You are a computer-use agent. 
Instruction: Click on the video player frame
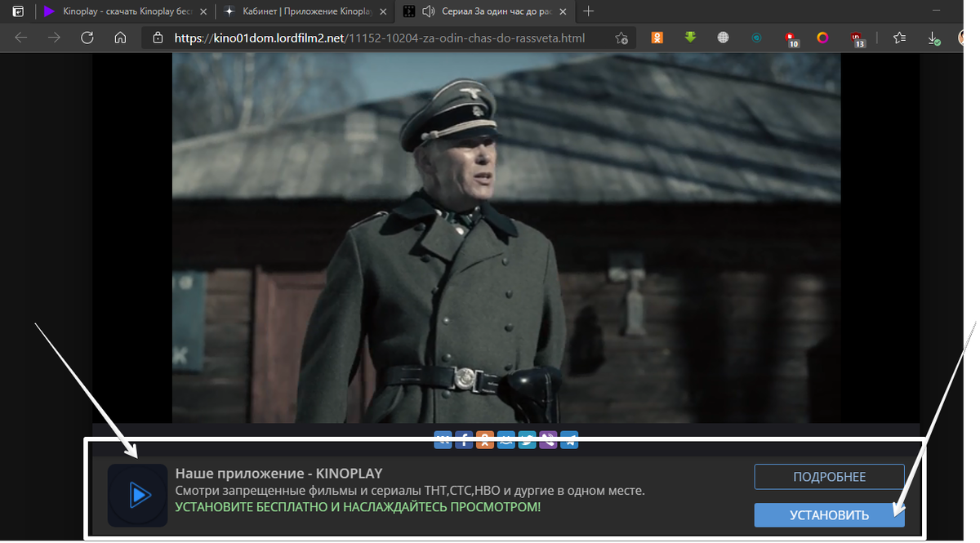pos(506,238)
